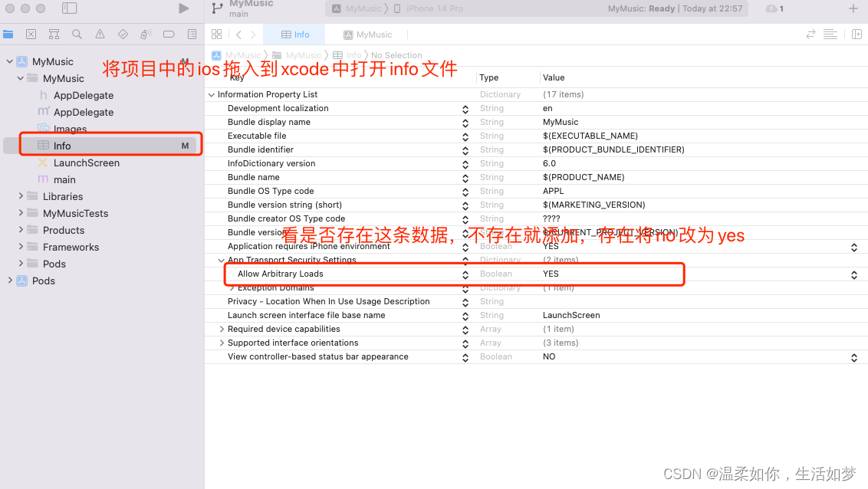Open key stepper for Bundle identifier
This screenshot has width=868, height=489.
[465, 150]
